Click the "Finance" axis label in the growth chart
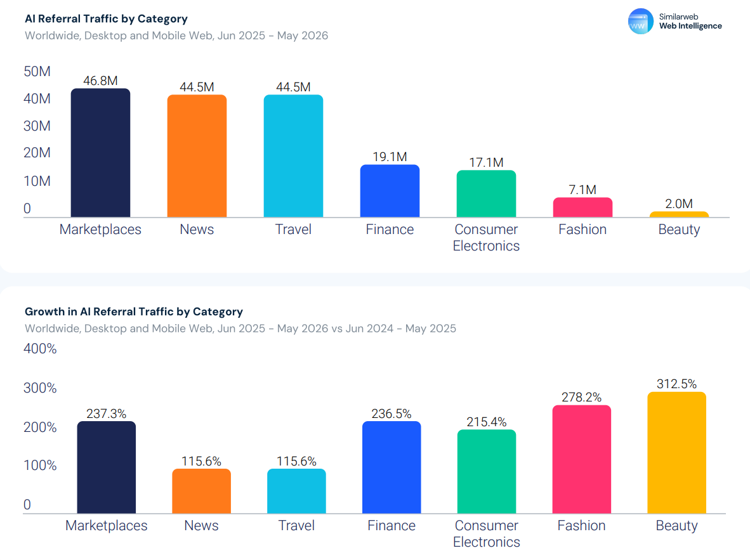 tap(391, 526)
